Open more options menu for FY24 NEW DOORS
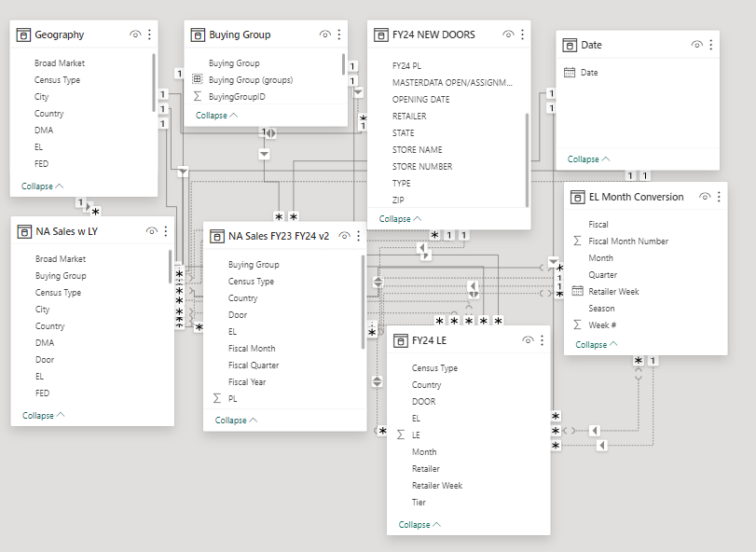756x552 pixels. point(523,34)
